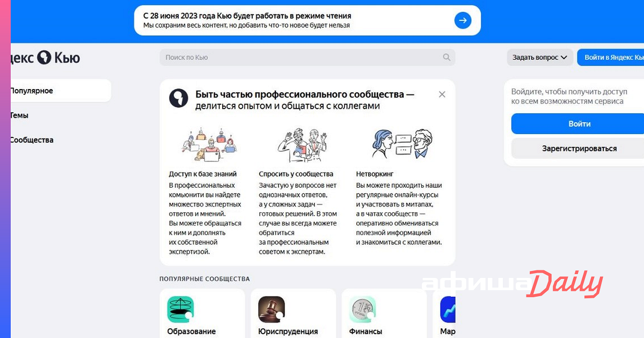Open the Темы sidebar section
Viewport: 644px width, 338px height.
(19, 115)
